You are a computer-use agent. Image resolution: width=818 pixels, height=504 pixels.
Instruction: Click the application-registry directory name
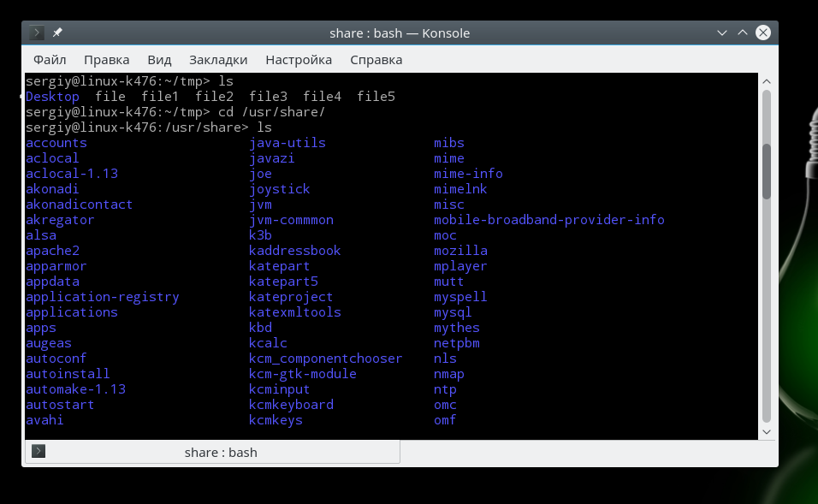(x=103, y=298)
